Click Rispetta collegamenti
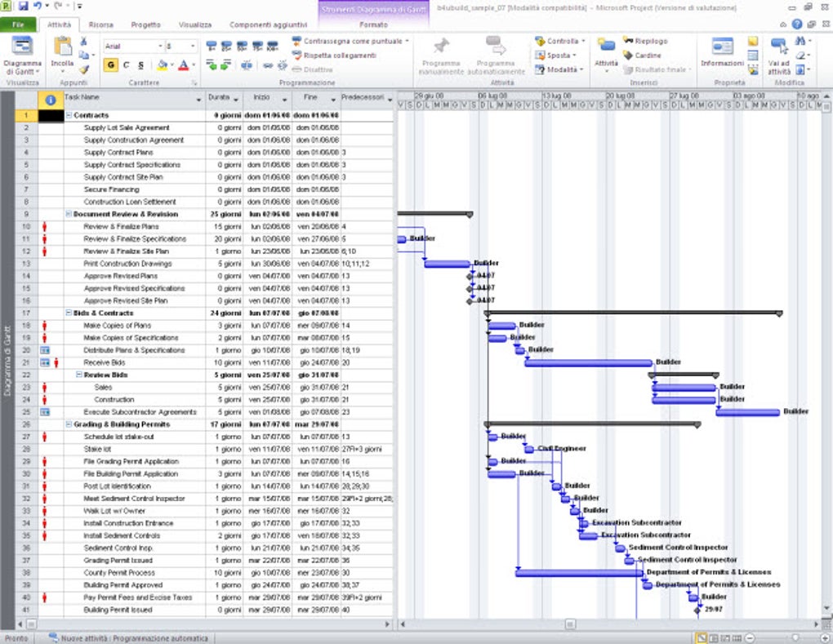This screenshot has height=644, width=833. (x=334, y=56)
